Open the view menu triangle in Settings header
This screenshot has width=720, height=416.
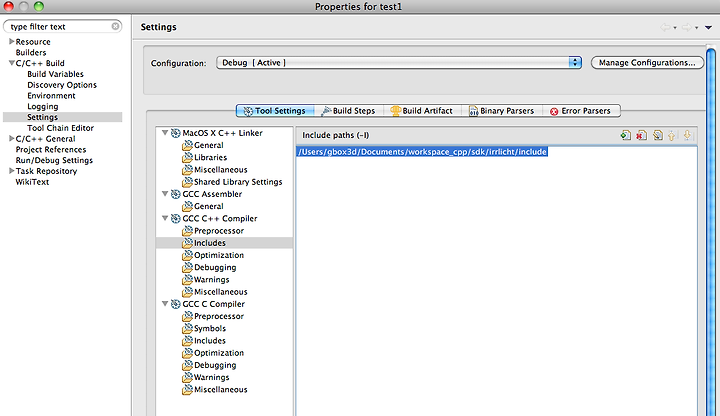point(709,28)
